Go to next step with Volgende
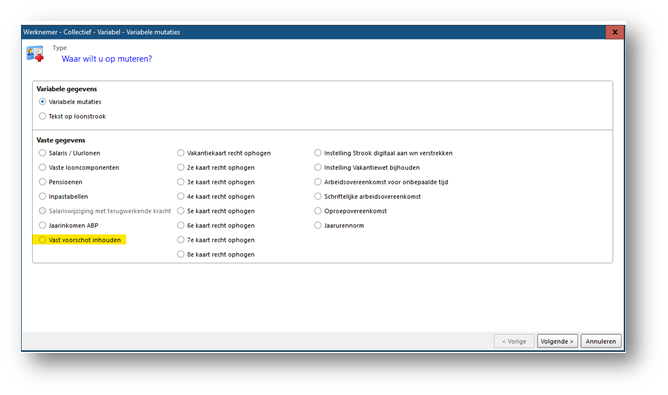This screenshot has height=395, width=668. point(557,341)
